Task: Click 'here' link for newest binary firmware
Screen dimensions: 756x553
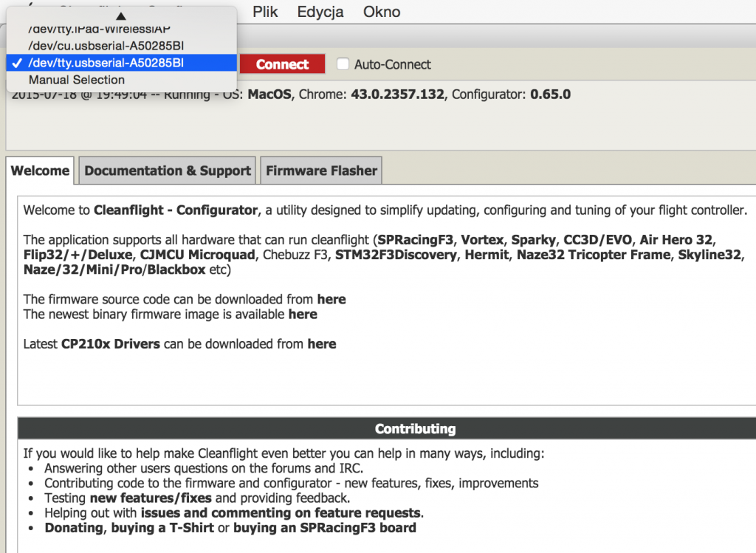Action: pos(303,315)
